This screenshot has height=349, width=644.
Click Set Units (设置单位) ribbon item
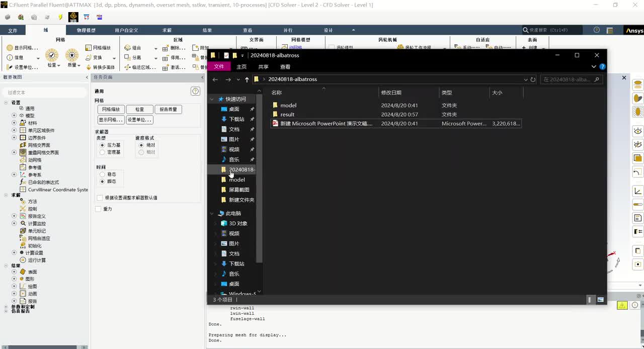tap(22, 67)
